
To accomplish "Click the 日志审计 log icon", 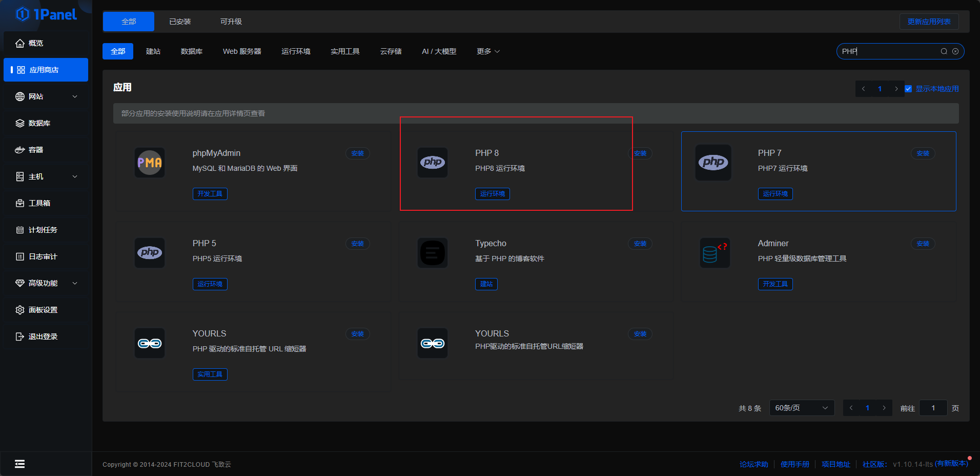I will pyautogui.click(x=20, y=256).
